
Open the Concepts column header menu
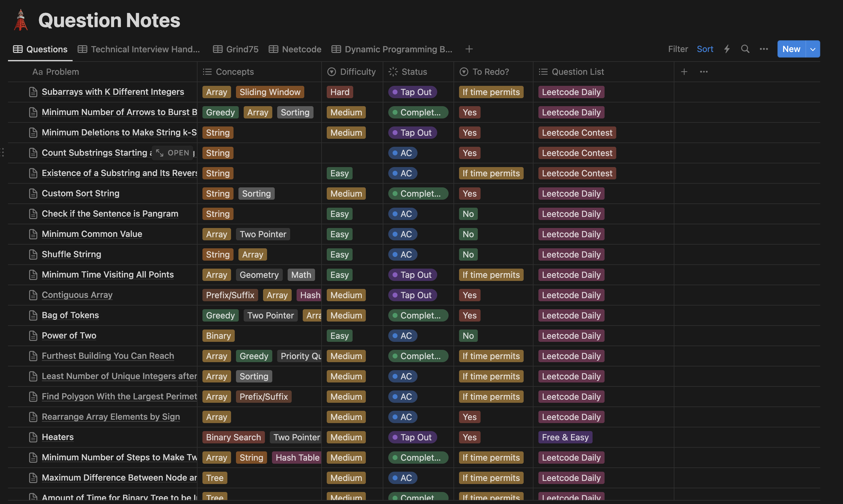(259, 72)
